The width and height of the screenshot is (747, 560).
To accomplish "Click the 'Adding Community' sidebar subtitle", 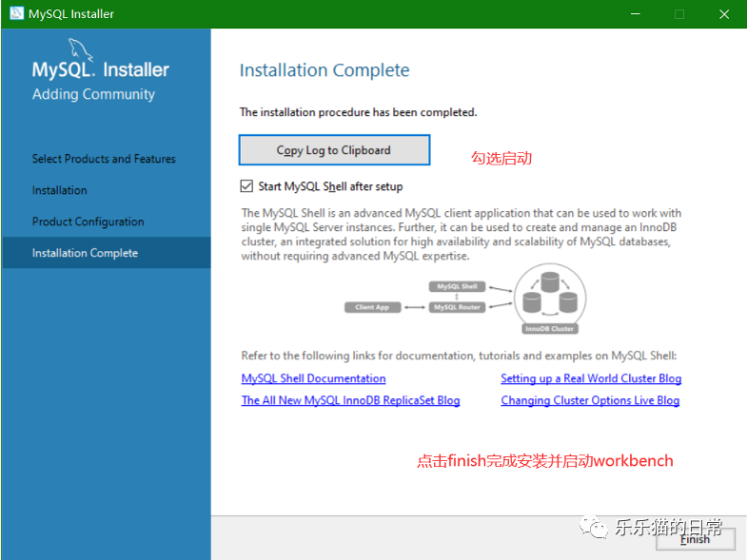I will (x=93, y=94).
